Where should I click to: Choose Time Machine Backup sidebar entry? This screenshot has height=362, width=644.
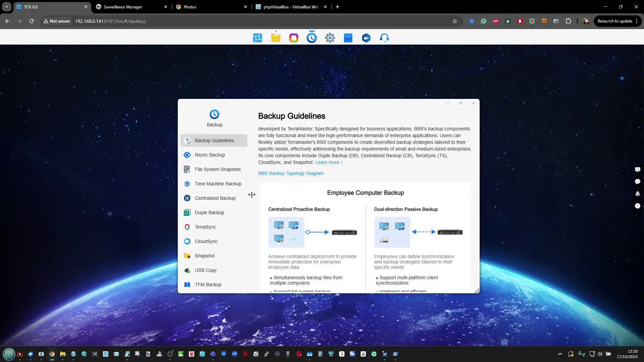(218, 184)
